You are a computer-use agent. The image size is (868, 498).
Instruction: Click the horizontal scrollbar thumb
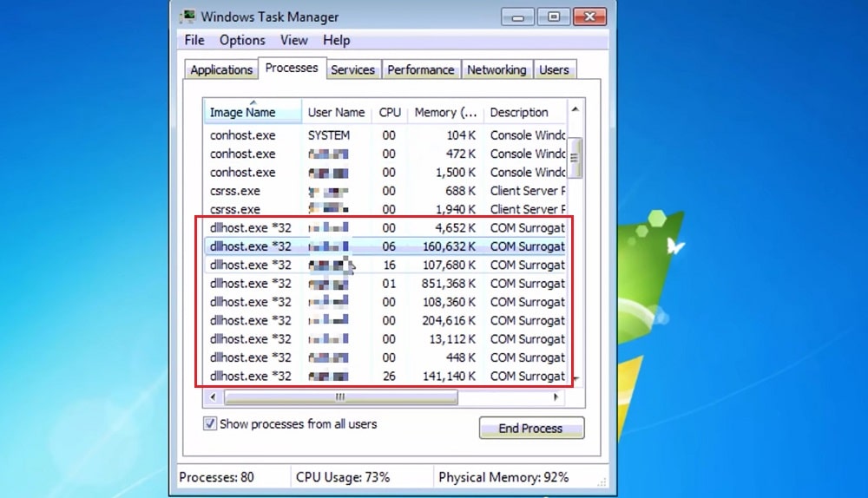pyautogui.click(x=341, y=396)
